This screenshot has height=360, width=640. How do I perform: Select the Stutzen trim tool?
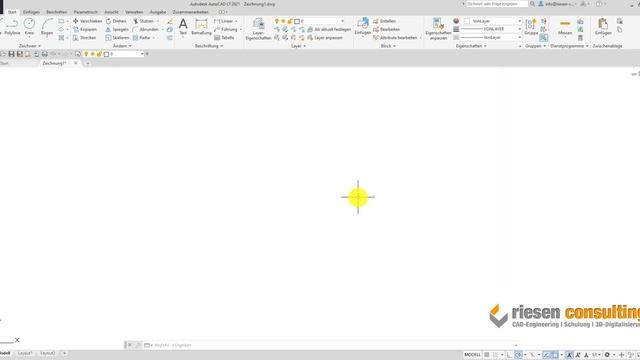[143, 21]
